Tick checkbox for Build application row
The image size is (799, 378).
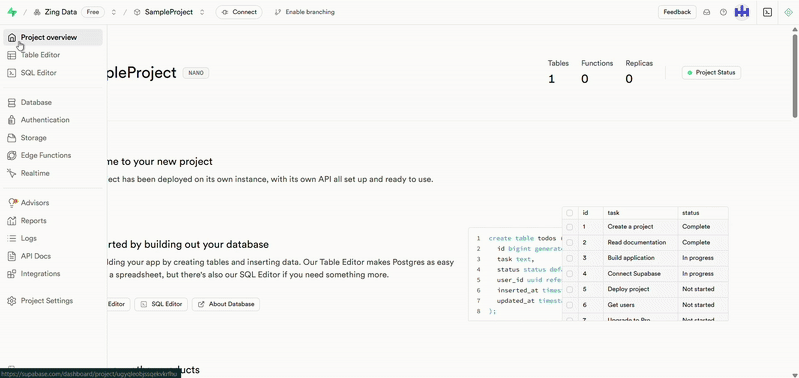pyautogui.click(x=570, y=258)
